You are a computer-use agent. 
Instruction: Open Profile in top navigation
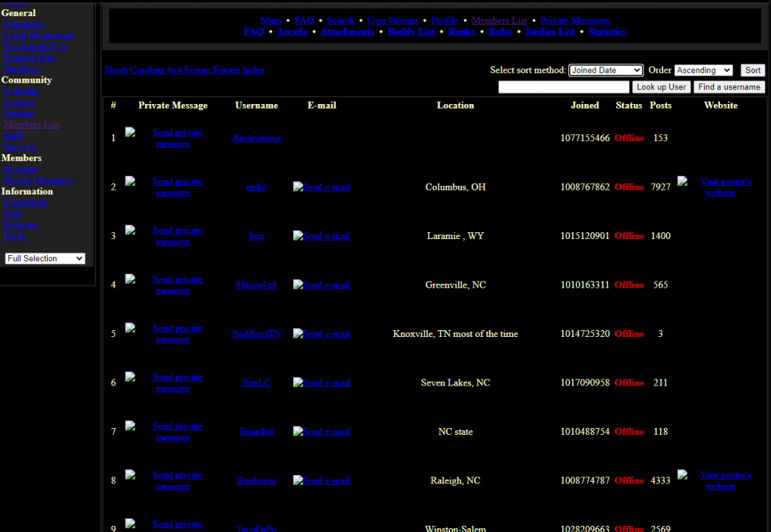pyautogui.click(x=445, y=21)
